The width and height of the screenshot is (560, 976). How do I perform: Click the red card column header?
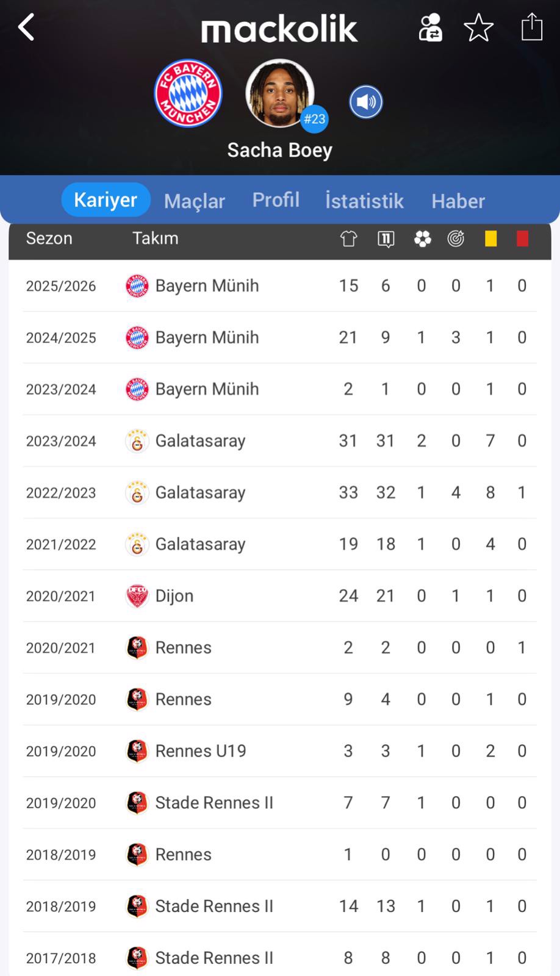(522, 239)
